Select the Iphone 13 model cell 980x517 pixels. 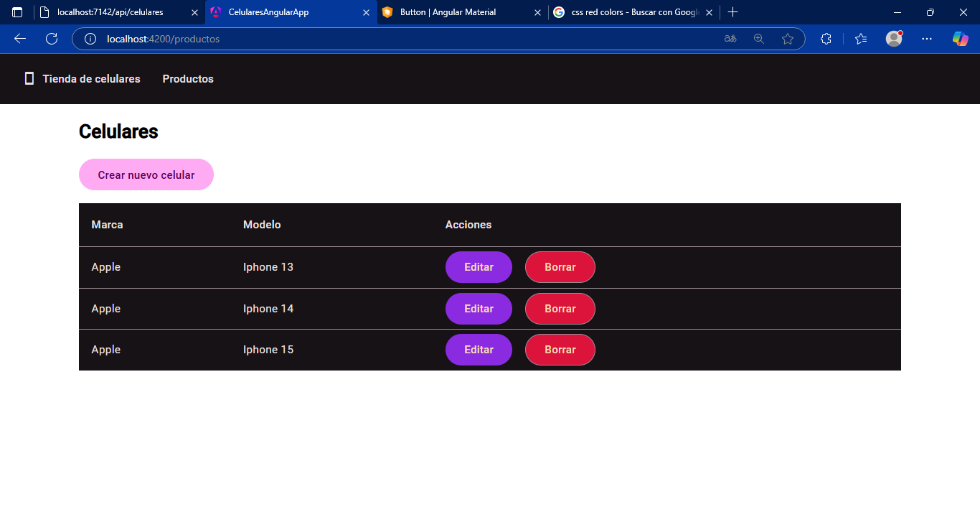(268, 267)
